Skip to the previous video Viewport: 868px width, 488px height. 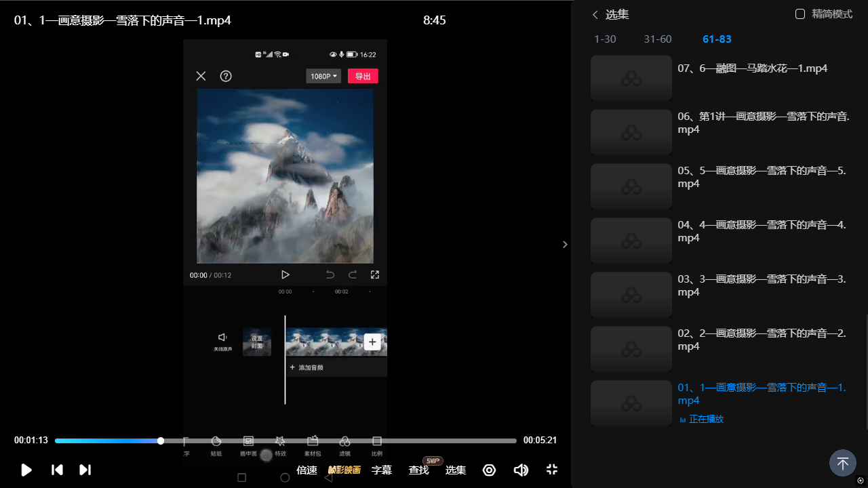(x=58, y=470)
